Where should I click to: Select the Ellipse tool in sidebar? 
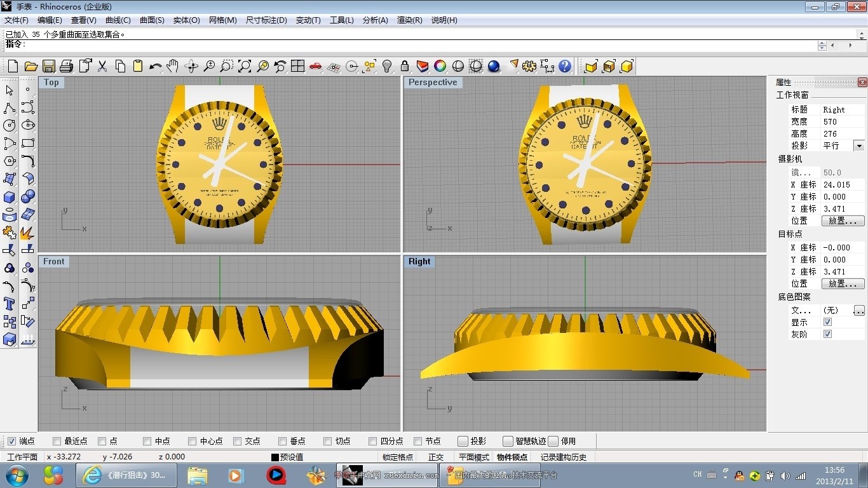click(27, 125)
